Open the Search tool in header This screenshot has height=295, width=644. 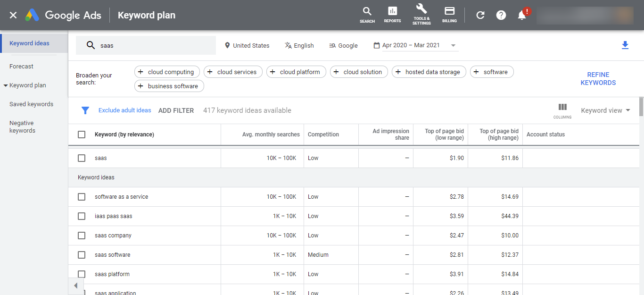tap(367, 15)
